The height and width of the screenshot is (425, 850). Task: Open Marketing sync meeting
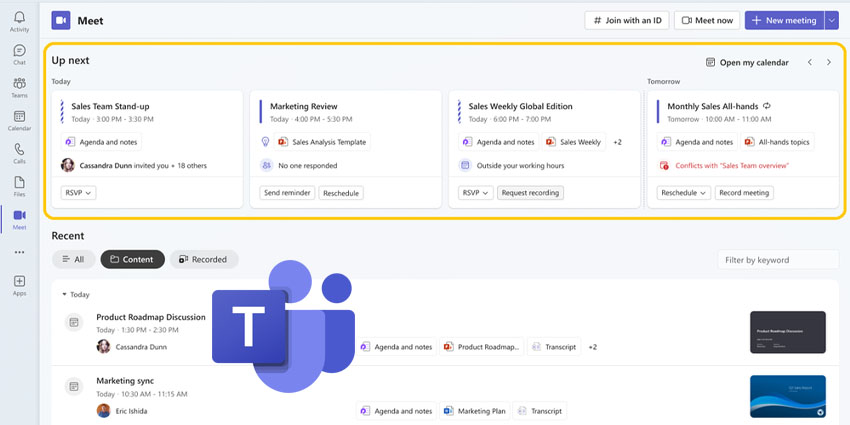(x=125, y=381)
